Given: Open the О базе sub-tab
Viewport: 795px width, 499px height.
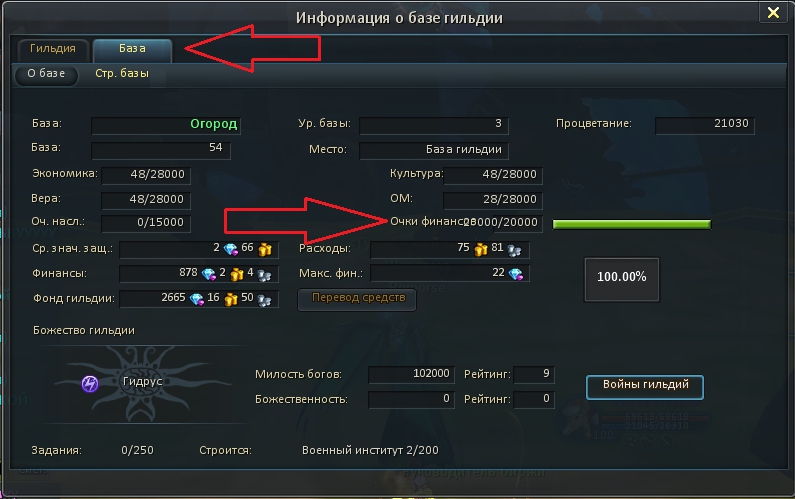Looking at the screenshot, I should click(x=46, y=74).
